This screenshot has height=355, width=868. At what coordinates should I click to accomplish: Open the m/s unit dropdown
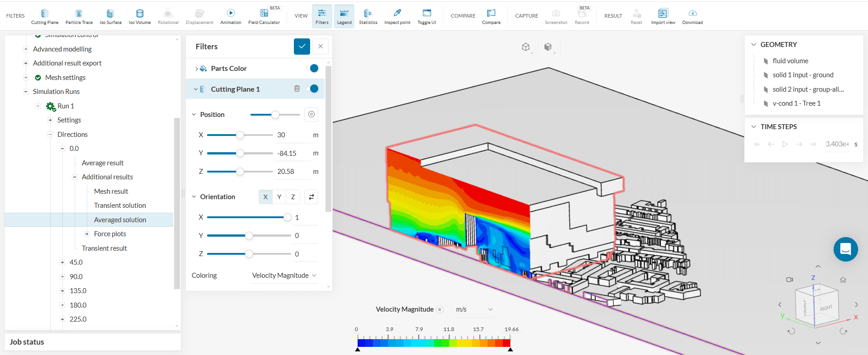[x=474, y=309]
